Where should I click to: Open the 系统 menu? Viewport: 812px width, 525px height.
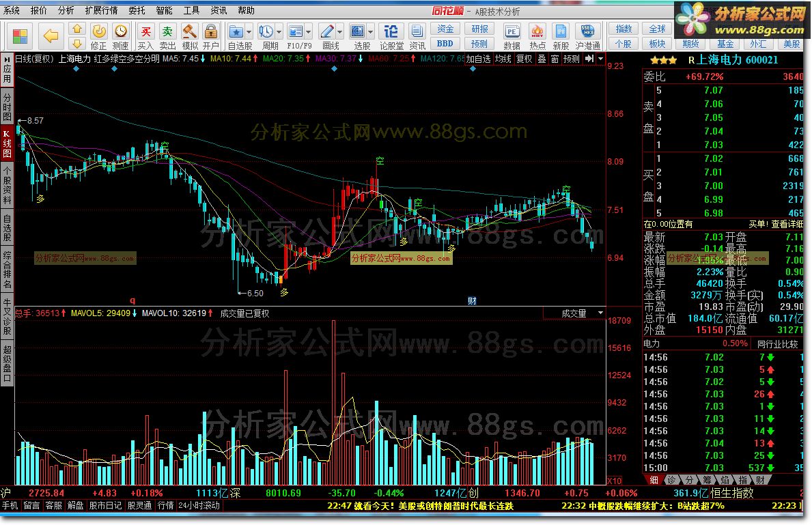[11, 10]
